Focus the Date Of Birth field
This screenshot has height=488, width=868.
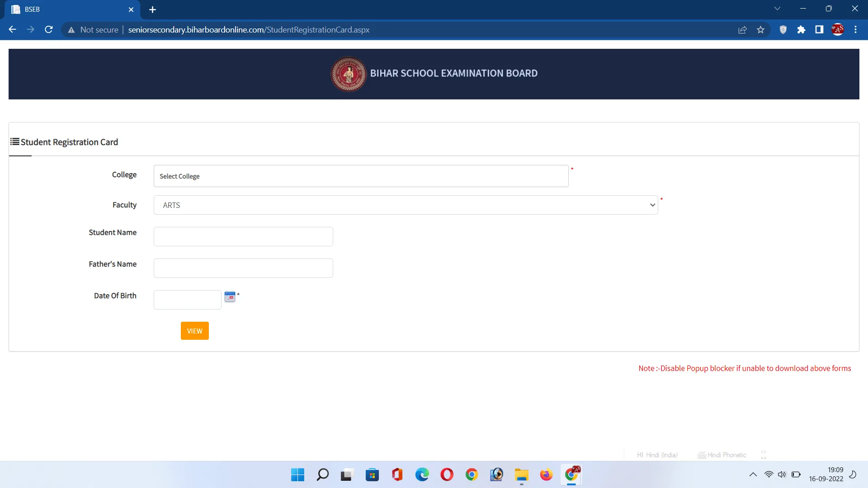[187, 300]
